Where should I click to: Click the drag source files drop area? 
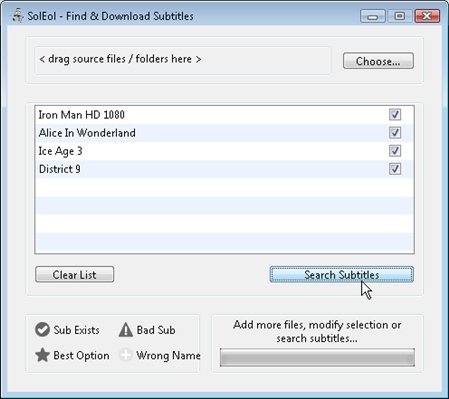click(182, 60)
